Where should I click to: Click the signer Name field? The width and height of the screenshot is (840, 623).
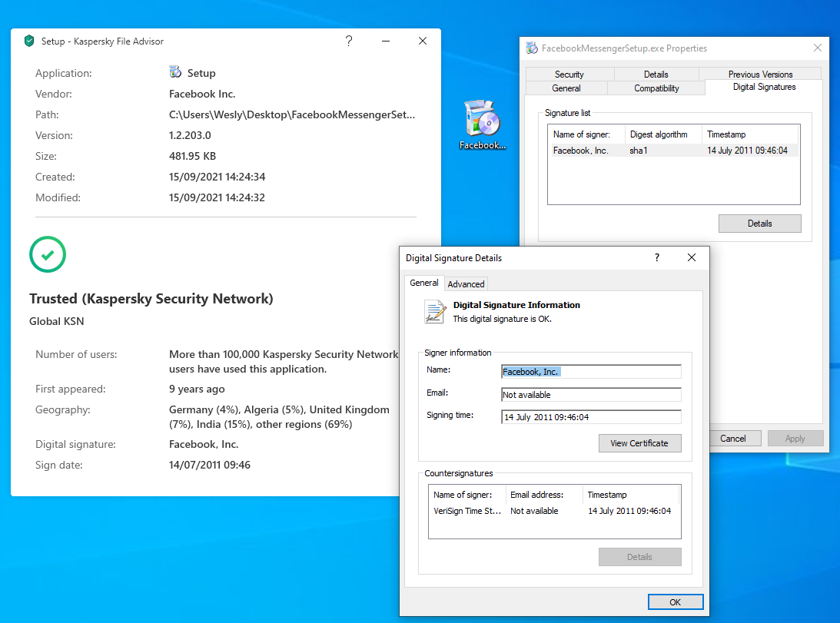592,372
